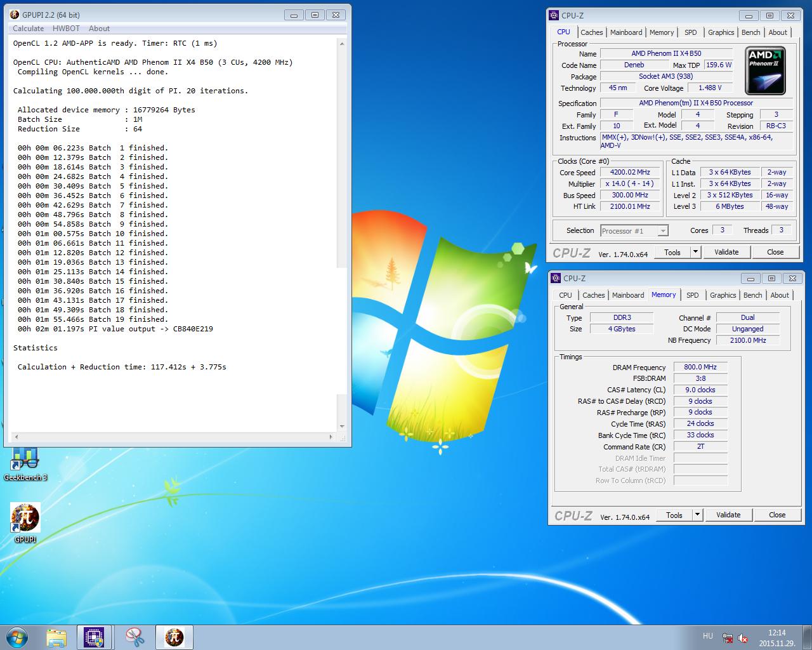The image size is (812, 650).
Task: Click Validate in upper CPU-Z window
Action: click(x=726, y=252)
